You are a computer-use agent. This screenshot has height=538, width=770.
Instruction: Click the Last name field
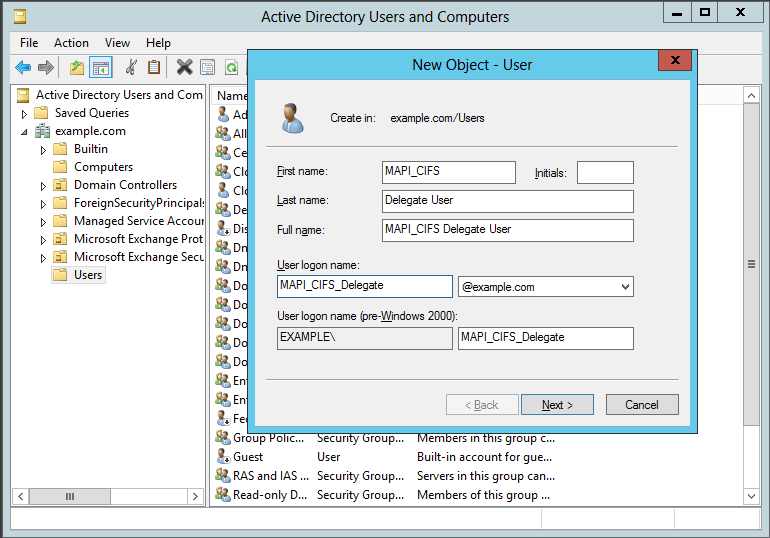[x=508, y=201]
